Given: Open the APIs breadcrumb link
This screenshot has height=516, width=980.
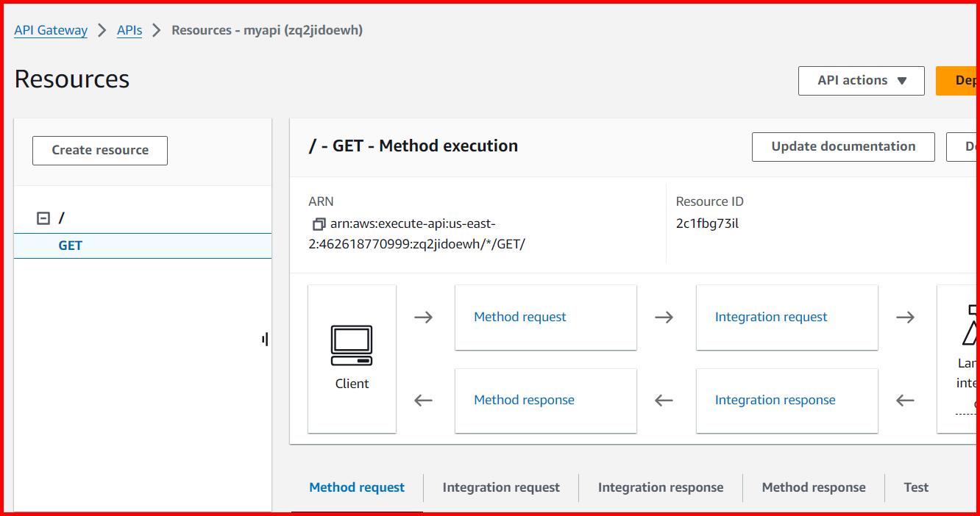Looking at the screenshot, I should click(129, 30).
